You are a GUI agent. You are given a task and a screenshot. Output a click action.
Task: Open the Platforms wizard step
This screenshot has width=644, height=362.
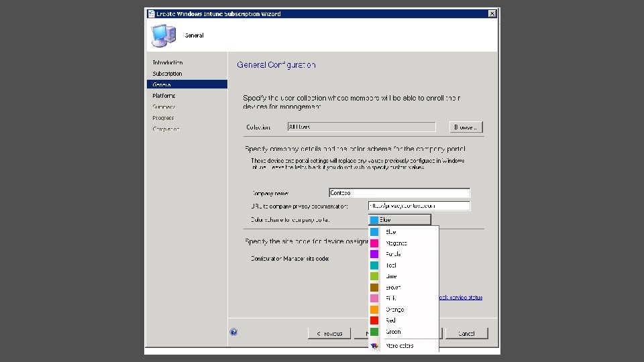coord(164,96)
